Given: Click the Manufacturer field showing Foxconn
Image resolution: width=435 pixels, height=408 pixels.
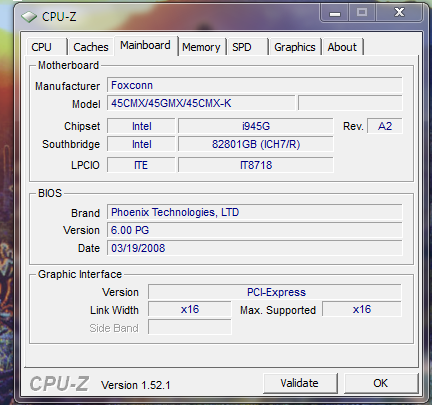Looking at the screenshot, I should [255, 85].
